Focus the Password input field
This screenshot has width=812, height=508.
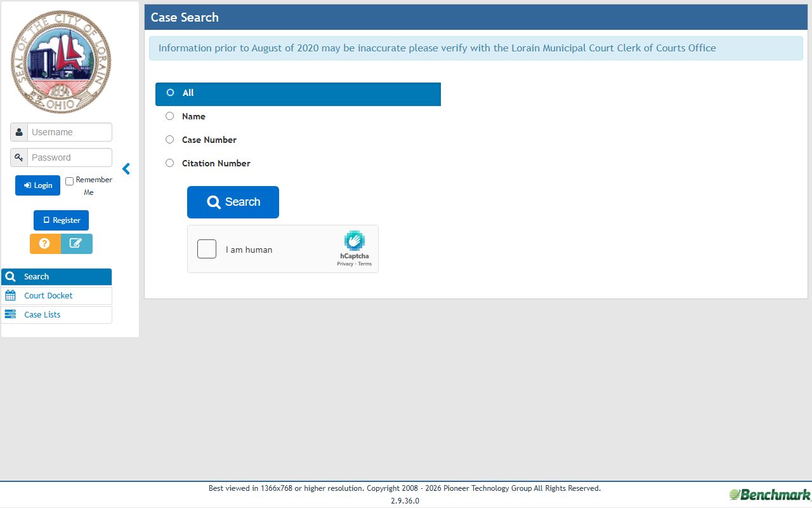click(x=70, y=157)
